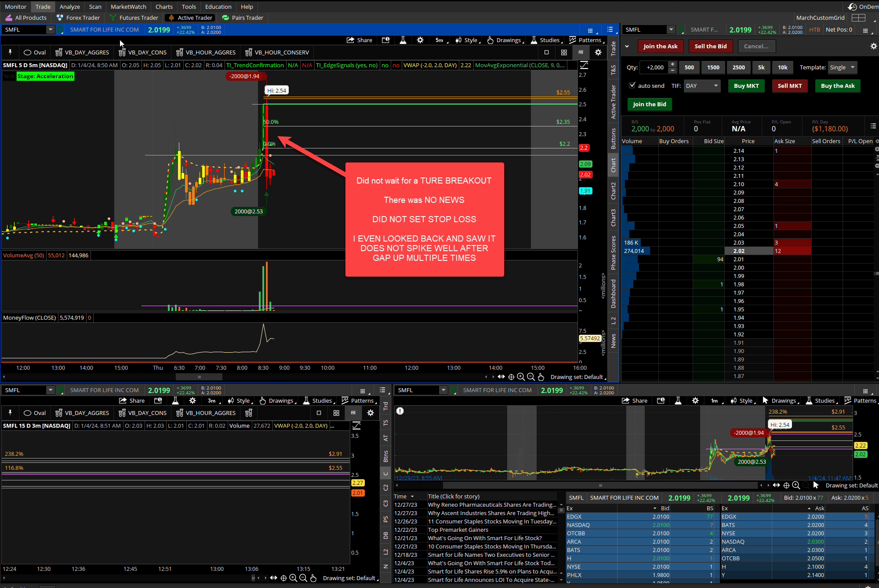This screenshot has height=588, width=879.
Task: Toggle the VB_DAY_AGGRES drawing set
Action: (x=83, y=52)
